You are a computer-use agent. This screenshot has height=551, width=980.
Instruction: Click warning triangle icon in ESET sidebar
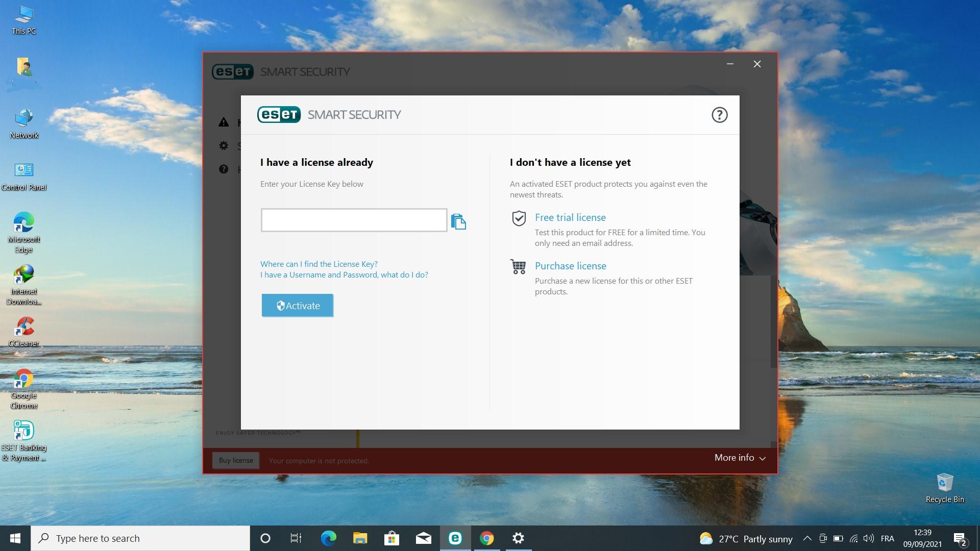(x=224, y=122)
